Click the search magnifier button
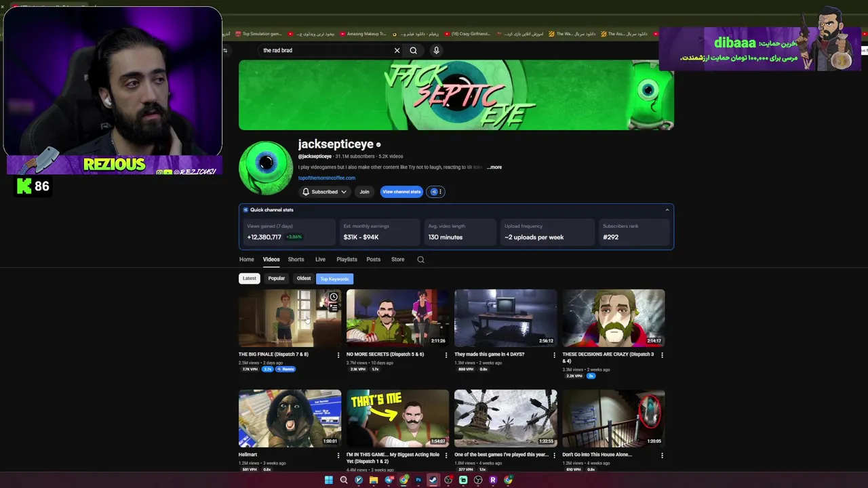The image size is (868, 488). (413, 50)
